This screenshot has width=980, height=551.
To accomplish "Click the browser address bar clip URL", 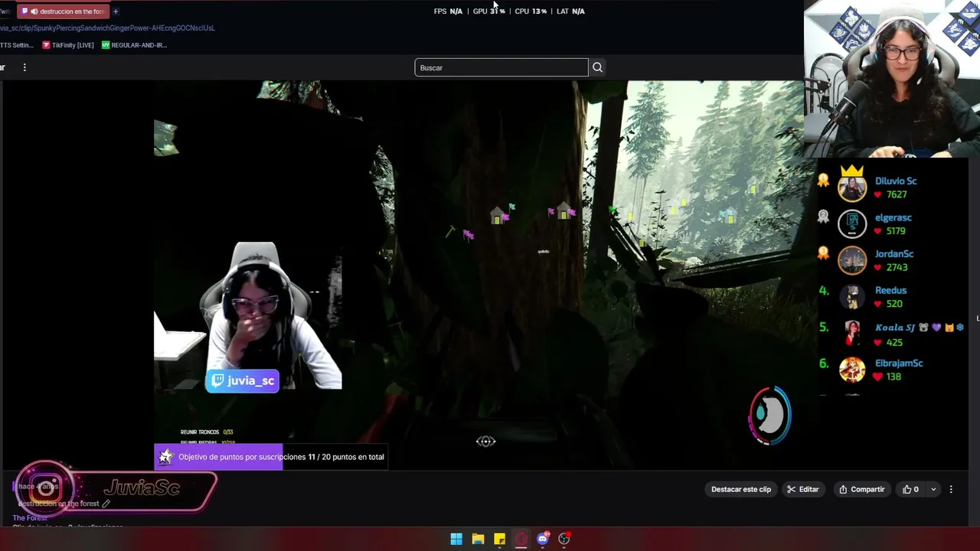I will coord(107,28).
